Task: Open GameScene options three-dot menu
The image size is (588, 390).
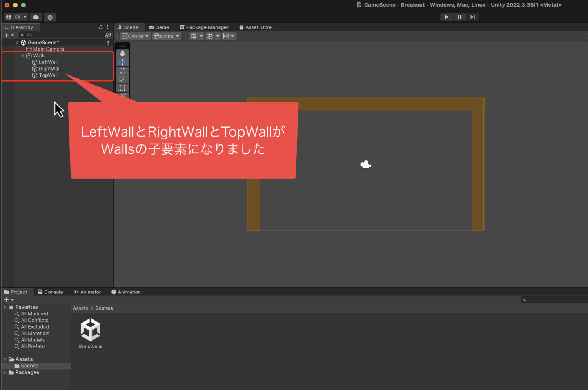Action: (x=108, y=42)
